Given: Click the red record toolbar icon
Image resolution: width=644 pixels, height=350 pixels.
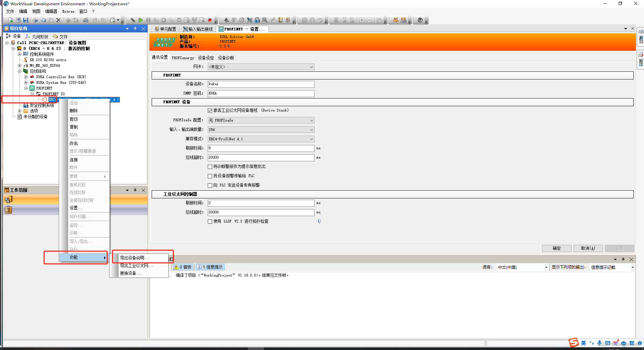Looking at the screenshot, I should point(210,20).
